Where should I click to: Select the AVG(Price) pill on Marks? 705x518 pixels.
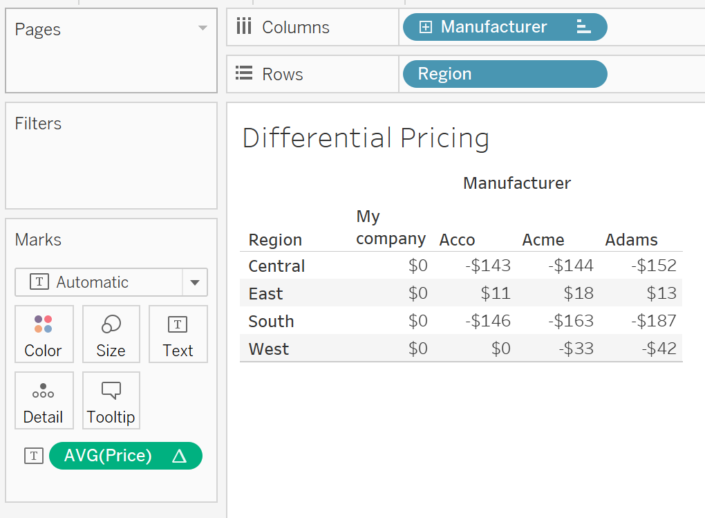click(x=125, y=456)
